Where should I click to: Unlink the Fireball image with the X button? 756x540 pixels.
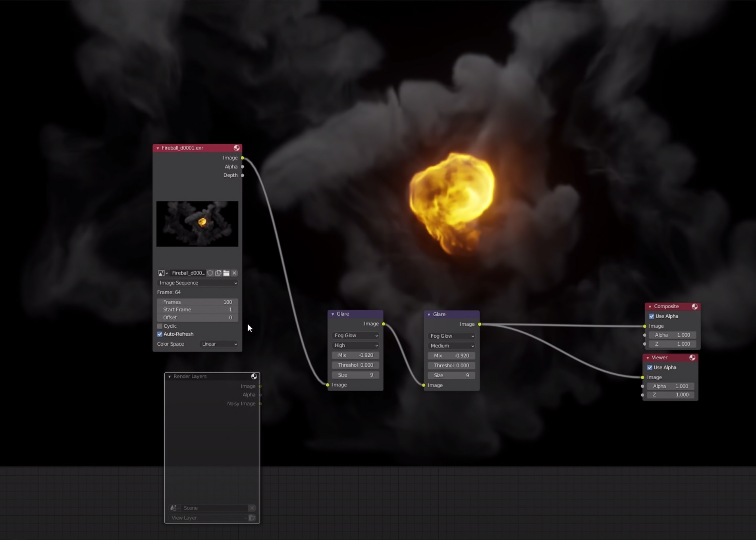(234, 273)
